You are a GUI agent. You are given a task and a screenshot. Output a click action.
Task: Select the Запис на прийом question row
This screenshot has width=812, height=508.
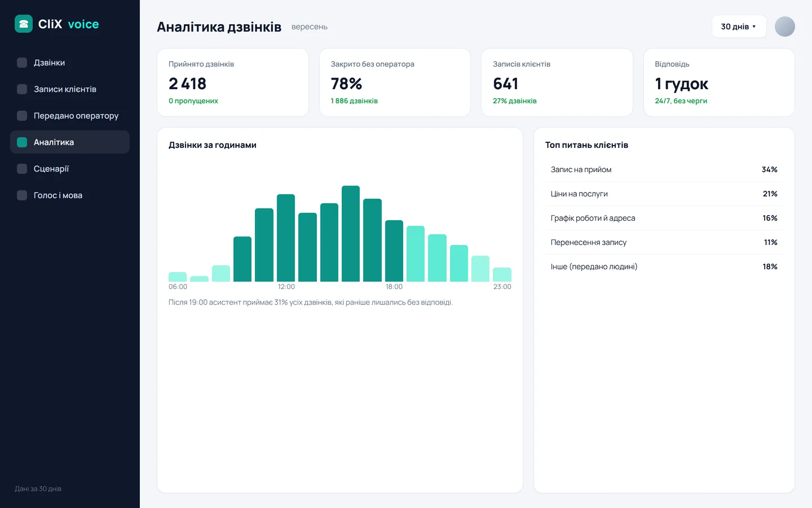point(664,169)
